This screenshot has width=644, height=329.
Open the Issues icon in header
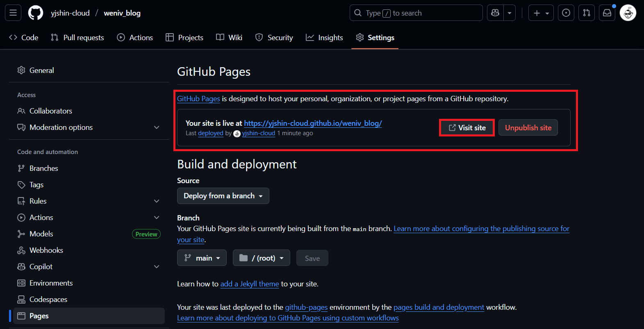tap(566, 13)
